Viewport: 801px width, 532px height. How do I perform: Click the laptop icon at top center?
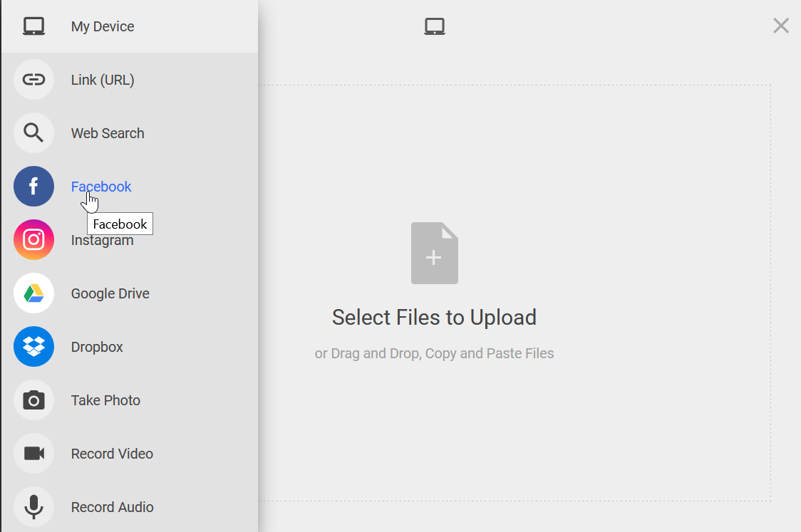click(x=435, y=26)
